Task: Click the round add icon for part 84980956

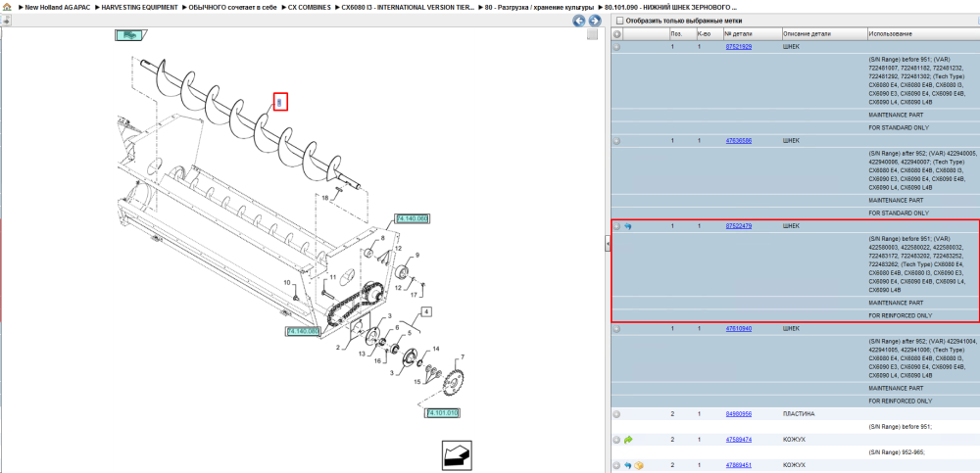Action: 616,413
